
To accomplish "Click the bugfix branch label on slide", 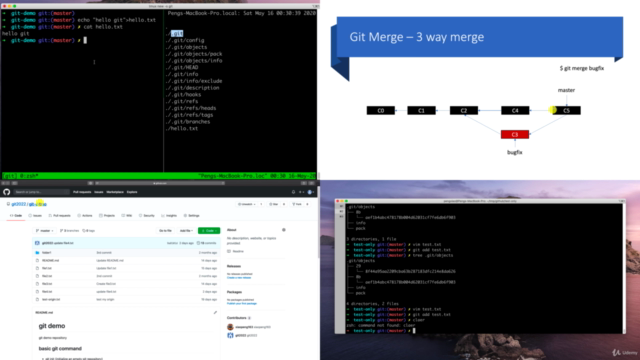I will 515,152.
